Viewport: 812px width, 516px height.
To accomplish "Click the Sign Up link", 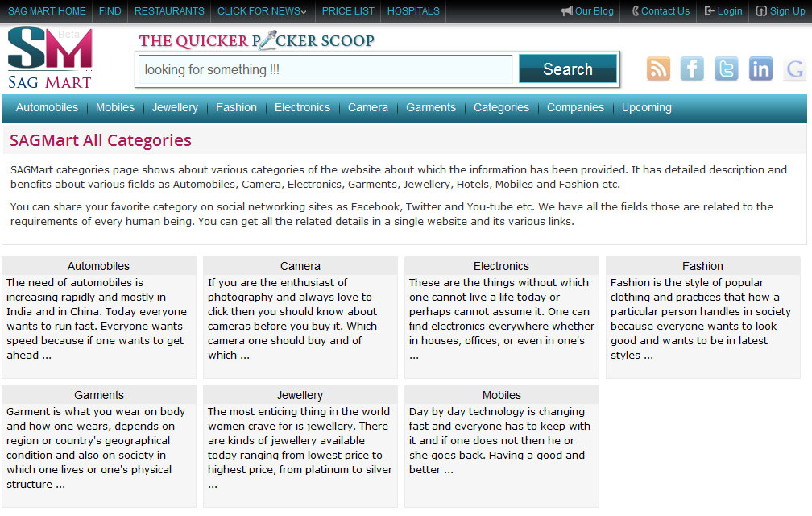I will tap(787, 10).
